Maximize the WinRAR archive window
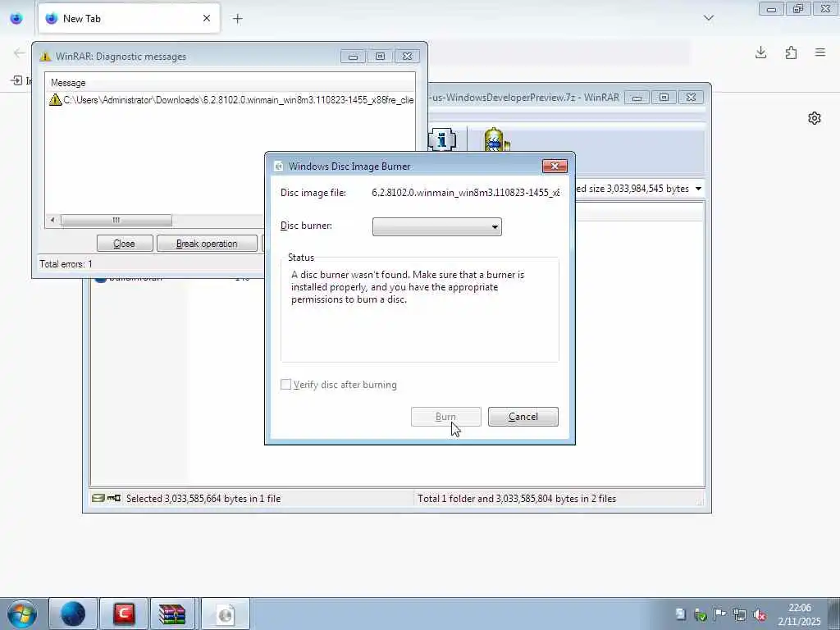Image resolution: width=840 pixels, height=630 pixels. (x=664, y=98)
